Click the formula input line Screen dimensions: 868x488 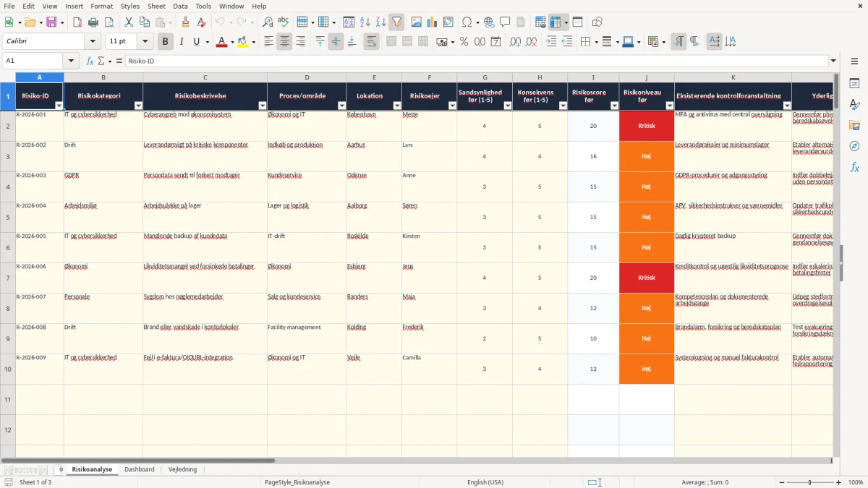(476, 61)
